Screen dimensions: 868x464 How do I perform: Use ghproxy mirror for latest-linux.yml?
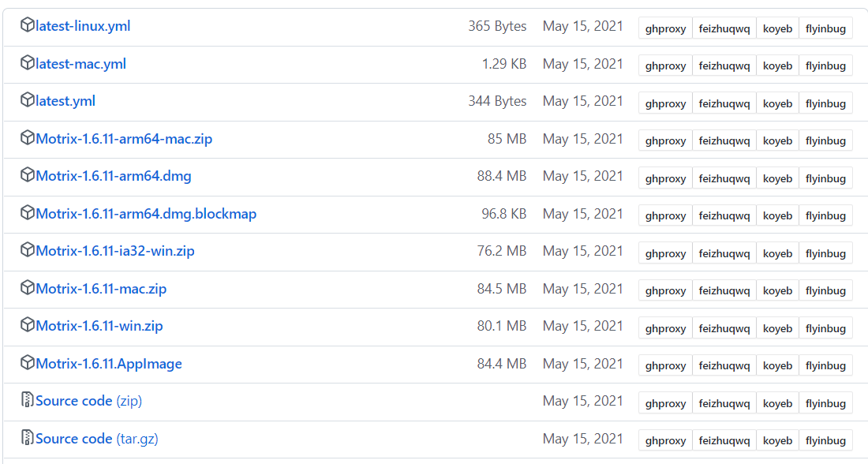click(x=665, y=28)
